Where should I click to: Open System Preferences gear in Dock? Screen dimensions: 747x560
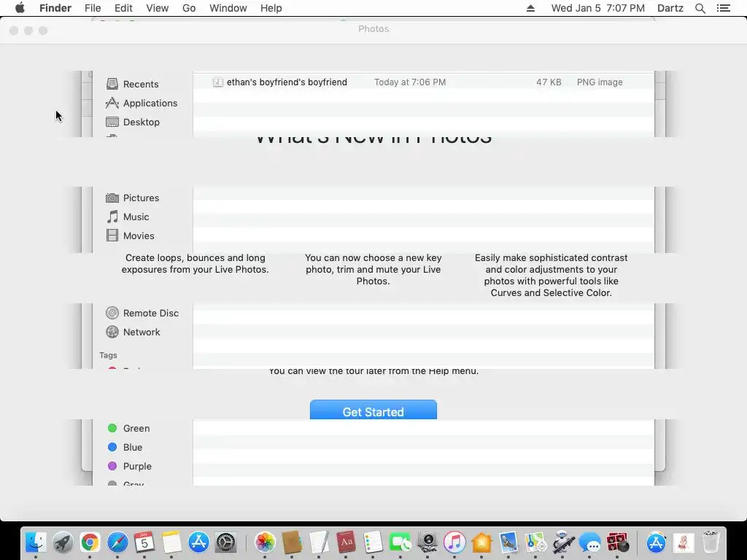(x=226, y=542)
